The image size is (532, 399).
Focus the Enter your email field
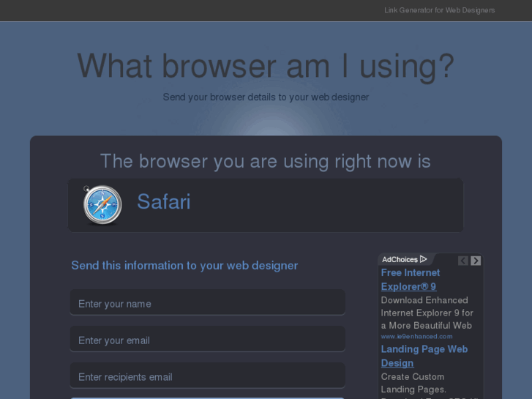[208, 339]
